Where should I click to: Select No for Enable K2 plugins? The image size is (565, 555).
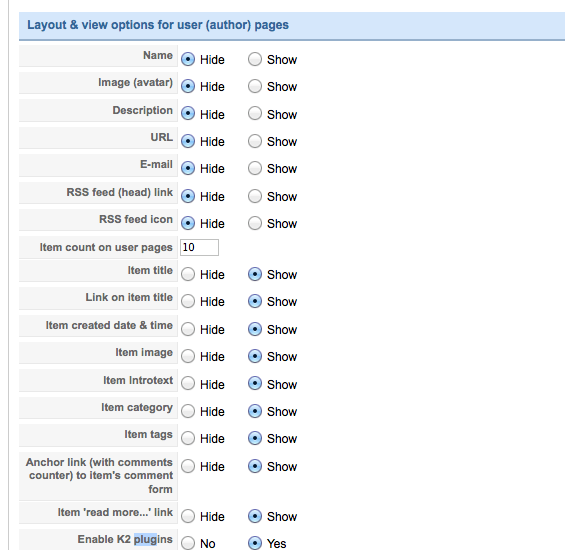[x=188, y=543]
